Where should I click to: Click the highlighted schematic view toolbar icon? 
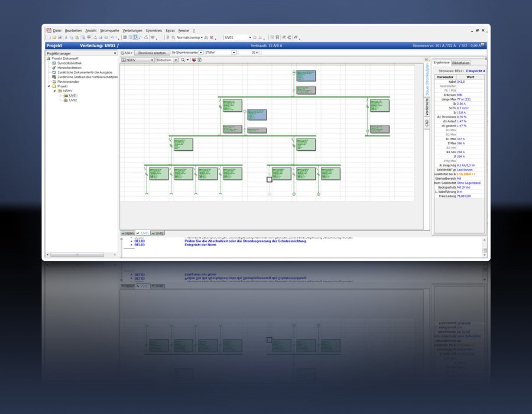click(x=136, y=38)
